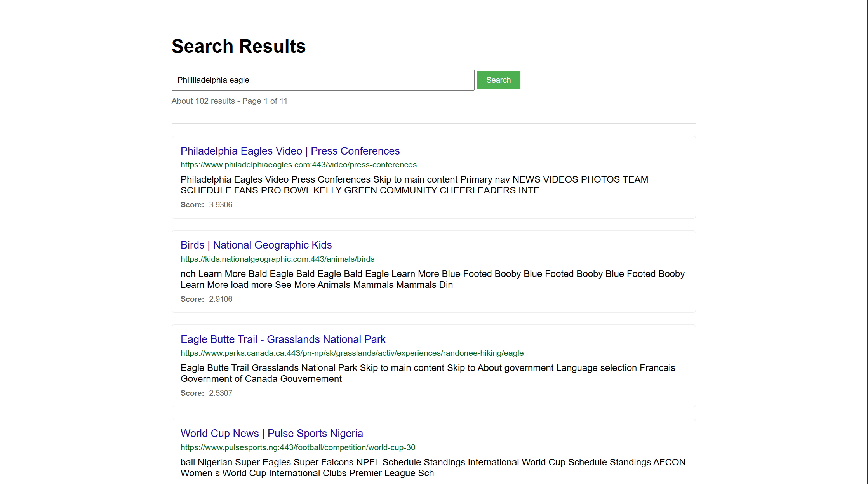The width and height of the screenshot is (868, 484).
Task: Click the Eagle Butte result score 2.5307
Action: click(x=220, y=393)
